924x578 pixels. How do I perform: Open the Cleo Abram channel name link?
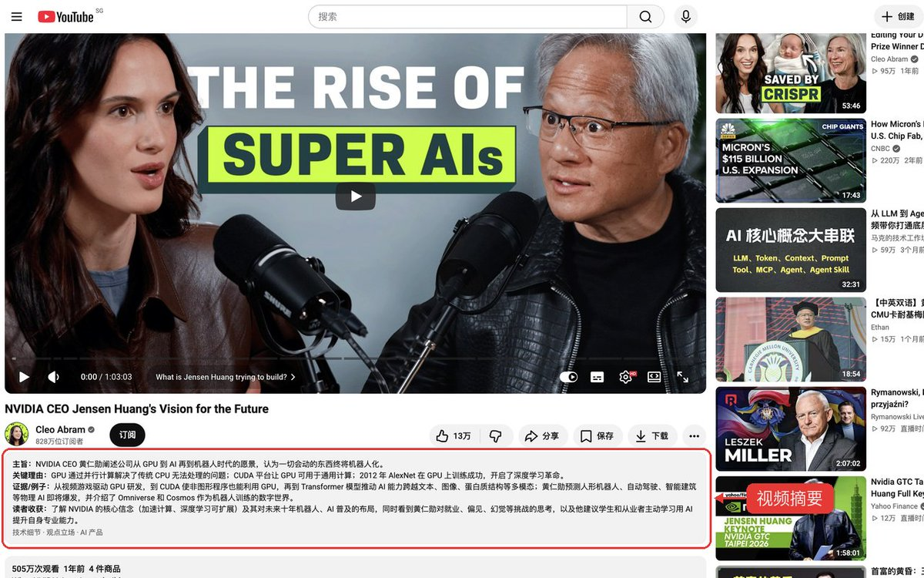[61, 429]
